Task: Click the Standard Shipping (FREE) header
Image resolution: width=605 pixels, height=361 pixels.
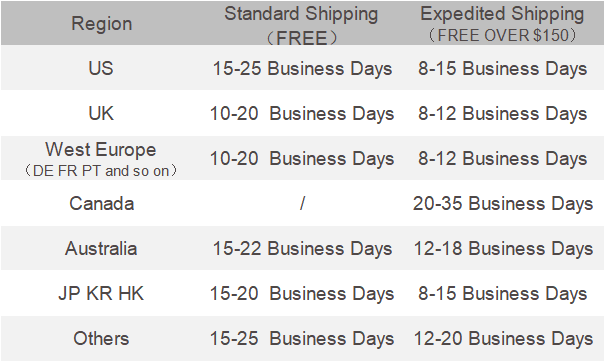Action: (301, 25)
